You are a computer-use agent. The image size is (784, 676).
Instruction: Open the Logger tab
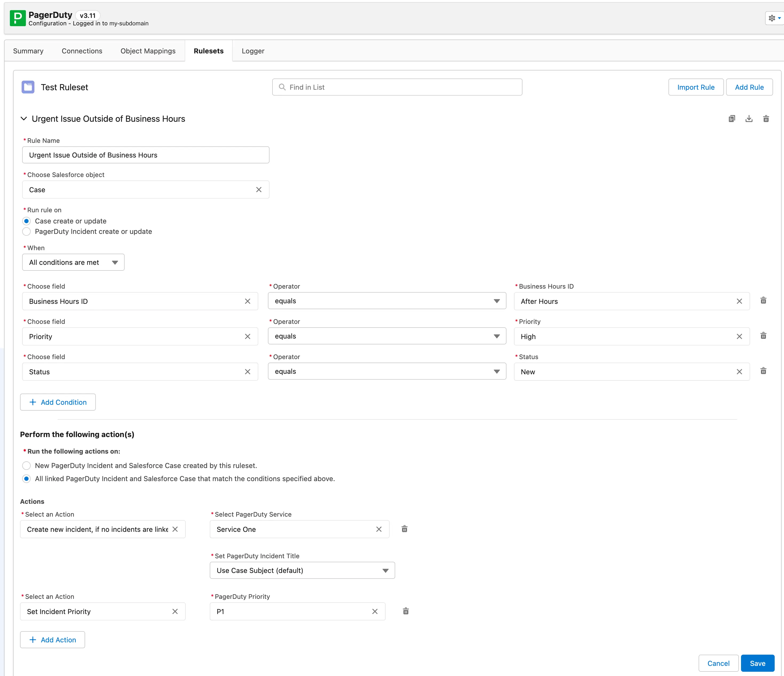tap(253, 51)
